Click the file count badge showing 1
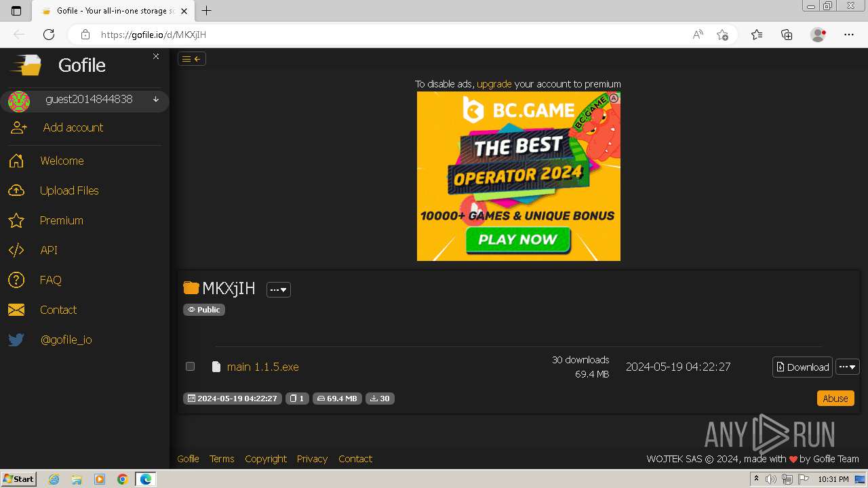Screen dimensions: 868x488 [297, 399]
